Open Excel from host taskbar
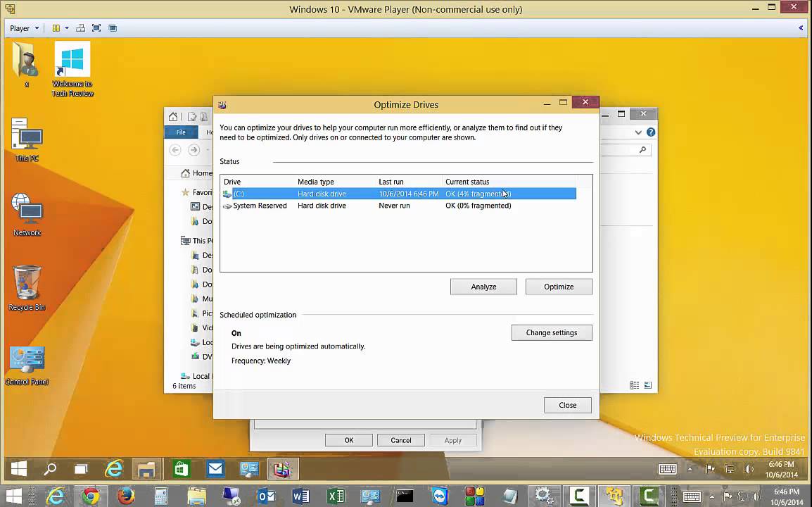Image resolution: width=812 pixels, height=507 pixels. click(x=336, y=496)
